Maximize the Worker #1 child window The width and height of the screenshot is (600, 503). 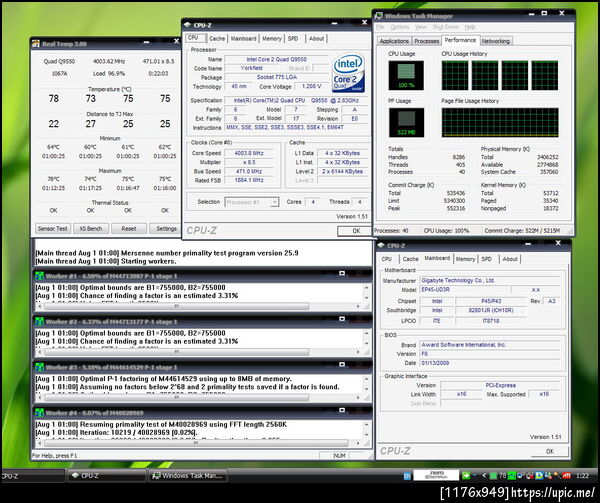click(x=342, y=273)
